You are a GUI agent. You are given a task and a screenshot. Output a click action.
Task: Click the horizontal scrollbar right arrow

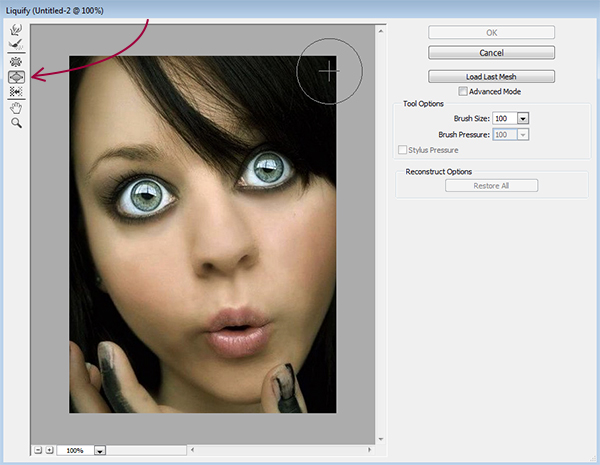click(371, 450)
